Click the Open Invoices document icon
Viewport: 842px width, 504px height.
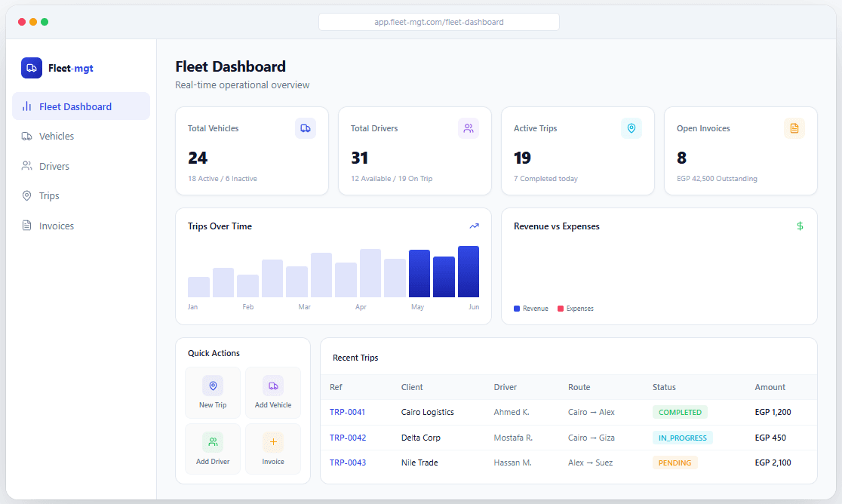[794, 128]
